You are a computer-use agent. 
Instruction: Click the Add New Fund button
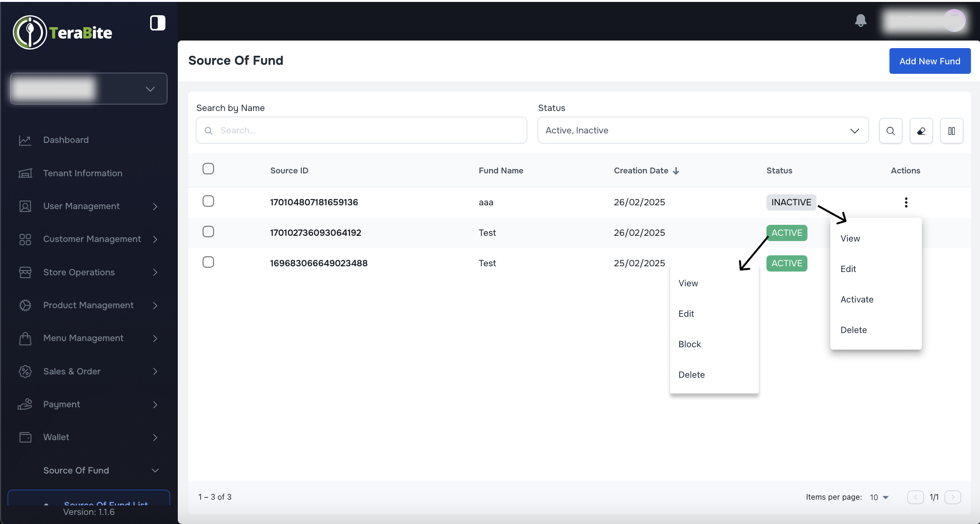coord(929,60)
